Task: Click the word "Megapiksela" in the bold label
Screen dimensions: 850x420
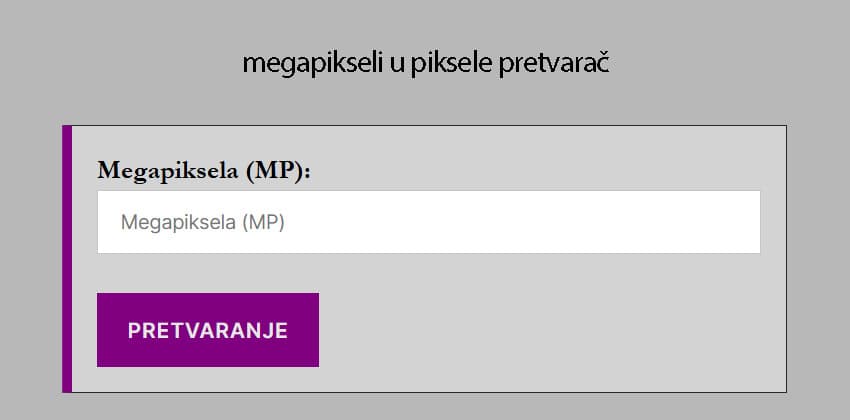Action: point(168,170)
